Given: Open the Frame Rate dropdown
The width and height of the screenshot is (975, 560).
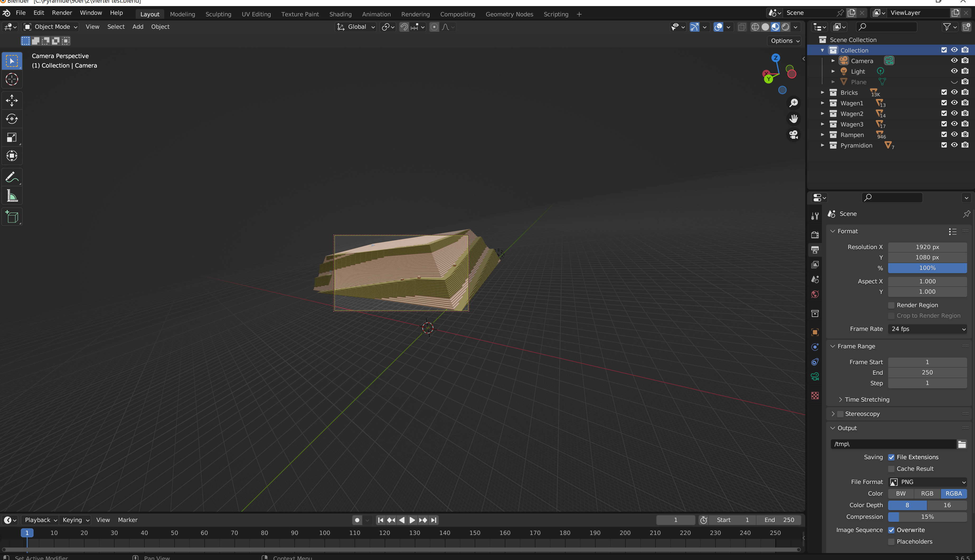Looking at the screenshot, I should coord(927,329).
